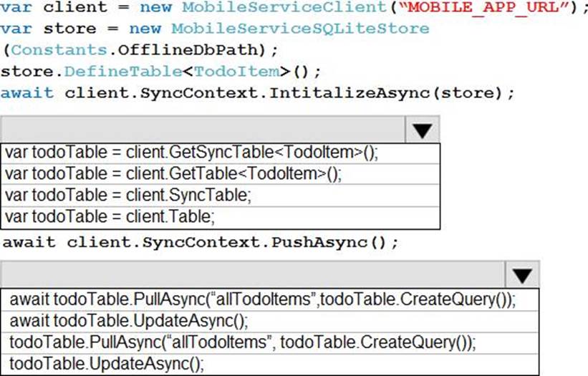Select the await todoTable.PullAsync option

pyautogui.click(x=263, y=299)
